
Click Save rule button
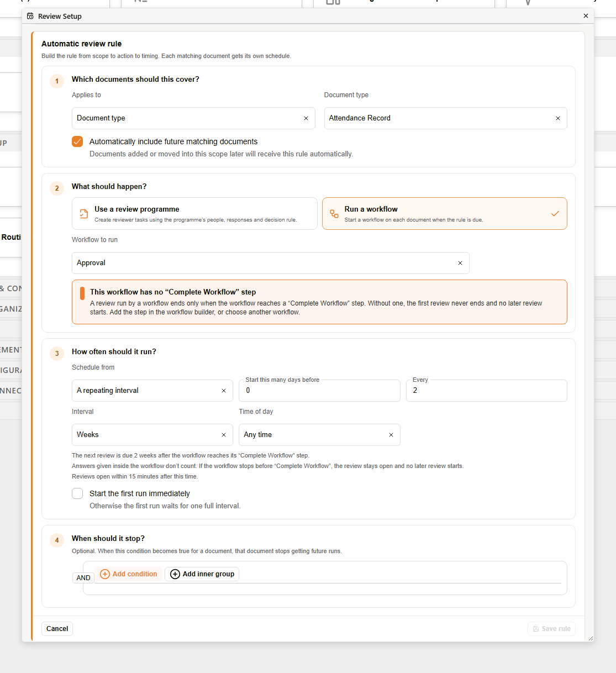pyautogui.click(x=551, y=629)
